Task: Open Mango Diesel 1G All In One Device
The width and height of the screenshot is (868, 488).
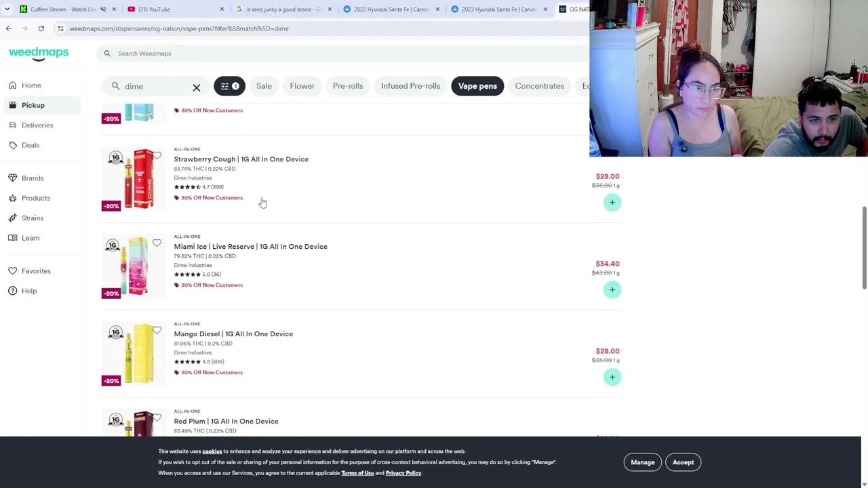Action: [x=233, y=334]
